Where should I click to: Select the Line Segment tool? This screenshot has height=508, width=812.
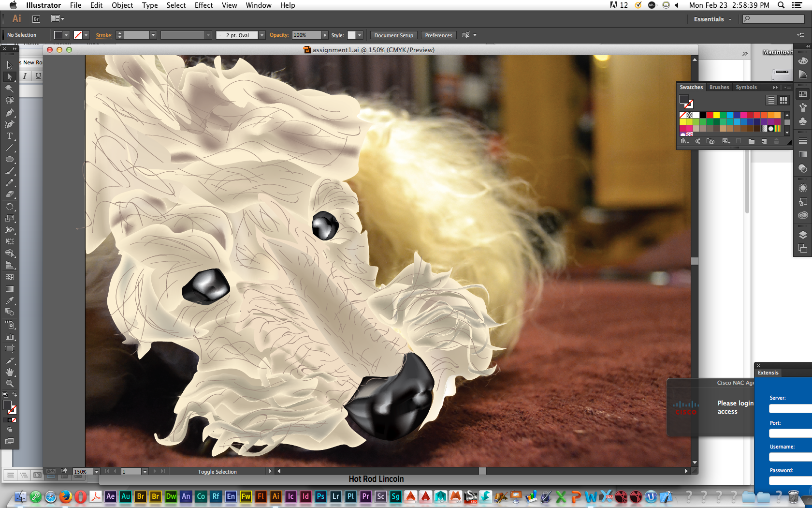pos(9,148)
